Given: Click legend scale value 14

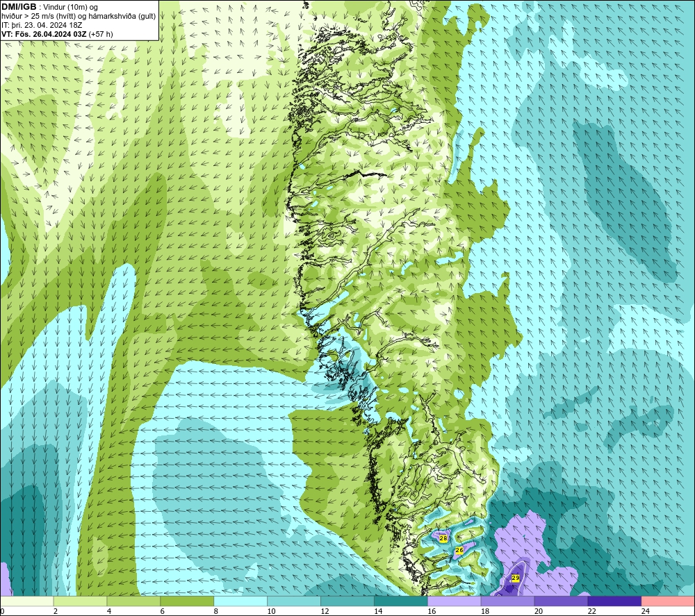Looking at the screenshot, I should point(378,611).
